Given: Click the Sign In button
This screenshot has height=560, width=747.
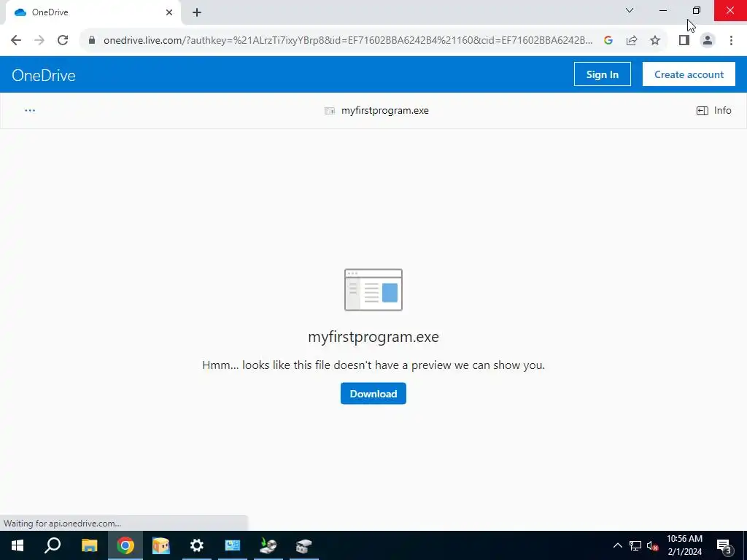Looking at the screenshot, I should [x=602, y=74].
